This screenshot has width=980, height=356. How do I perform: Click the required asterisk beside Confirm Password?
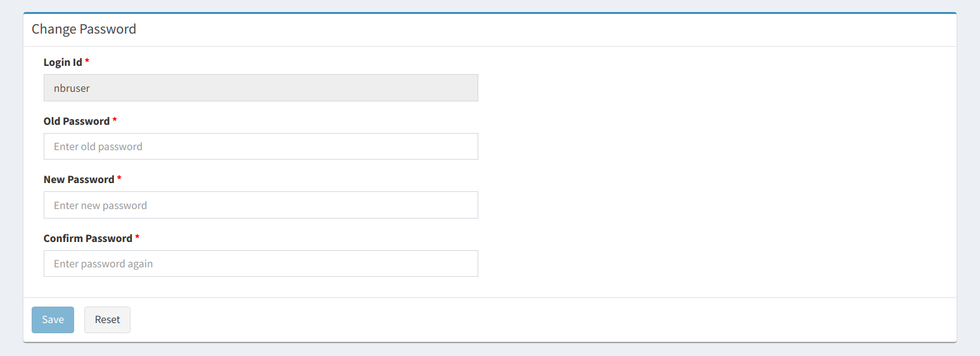tap(137, 238)
